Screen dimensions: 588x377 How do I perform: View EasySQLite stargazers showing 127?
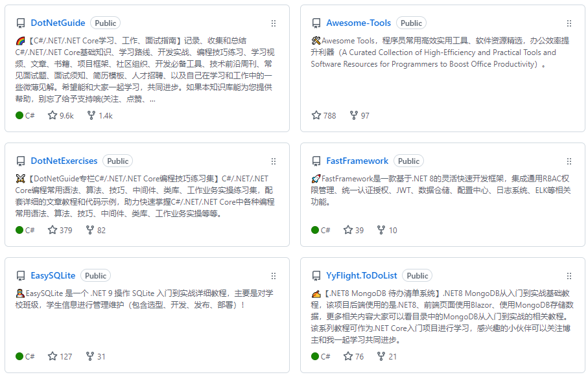(x=60, y=356)
